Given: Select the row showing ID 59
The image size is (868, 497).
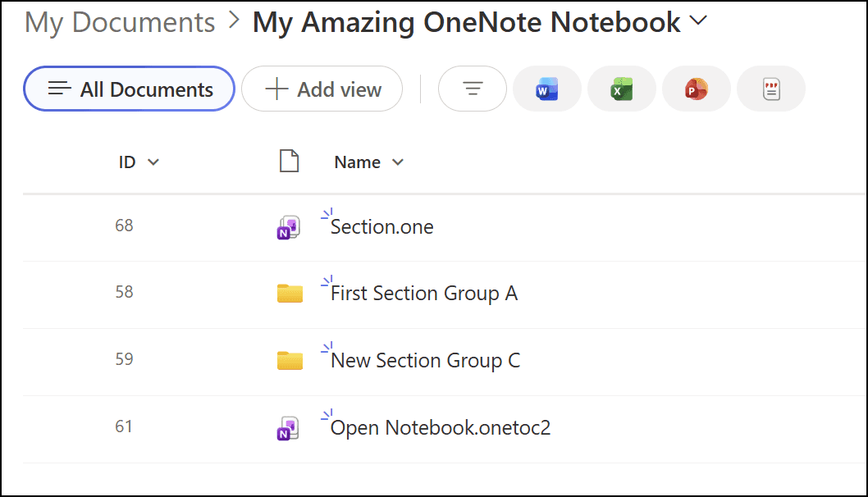Looking at the screenshot, I should 123,360.
